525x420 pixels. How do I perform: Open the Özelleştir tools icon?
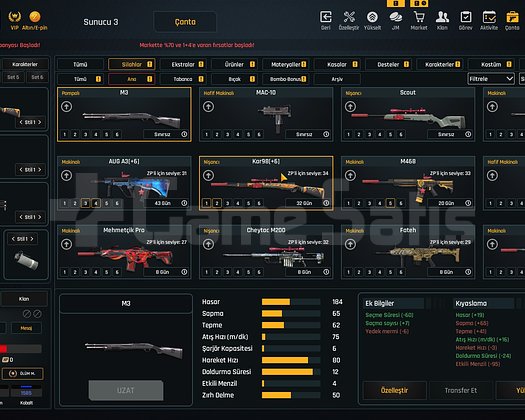click(x=349, y=17)
